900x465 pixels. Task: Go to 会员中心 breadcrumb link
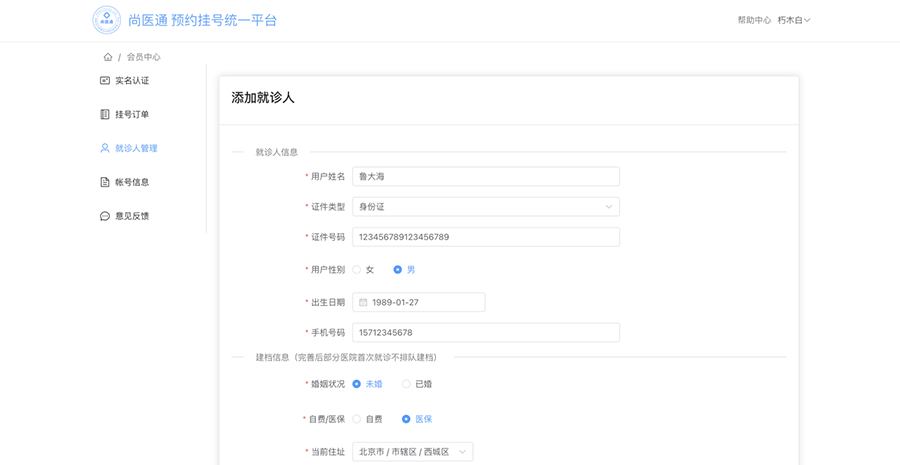(x=143, y=57)
